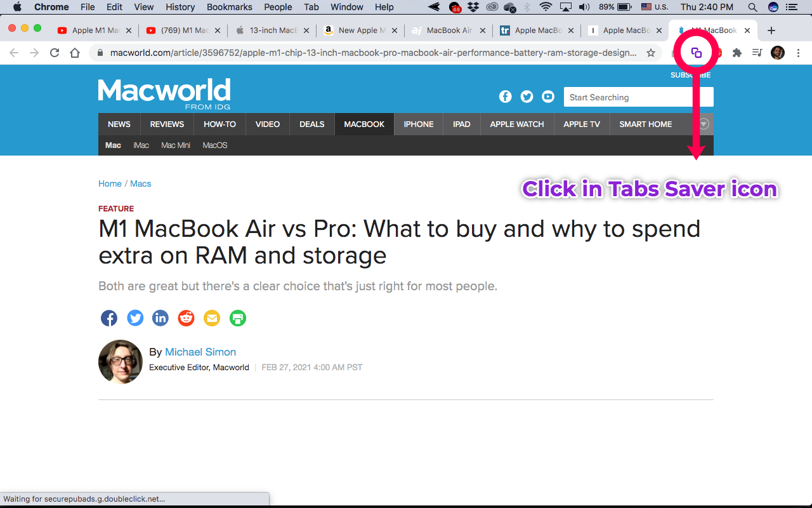Open the HOW-TO section

tap(219, 124)
